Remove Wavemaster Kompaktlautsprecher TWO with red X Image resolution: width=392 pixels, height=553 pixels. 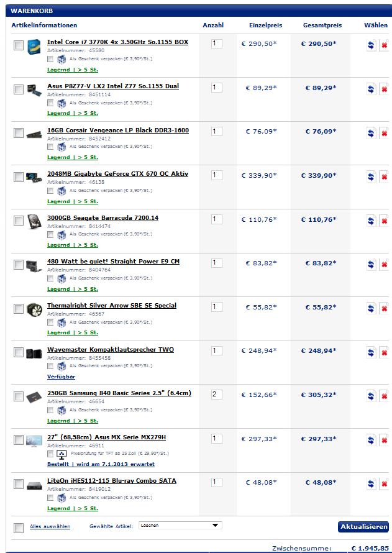(x=384, y=352)
